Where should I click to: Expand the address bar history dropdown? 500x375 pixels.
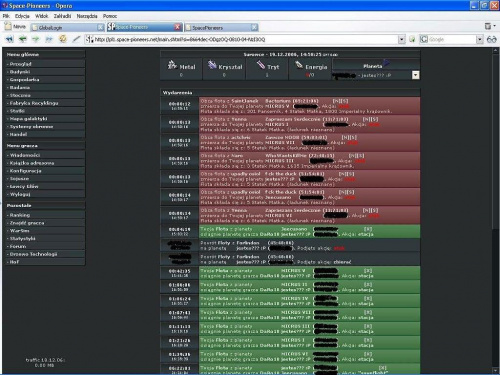pyautogui.click(x=402, y=40)
